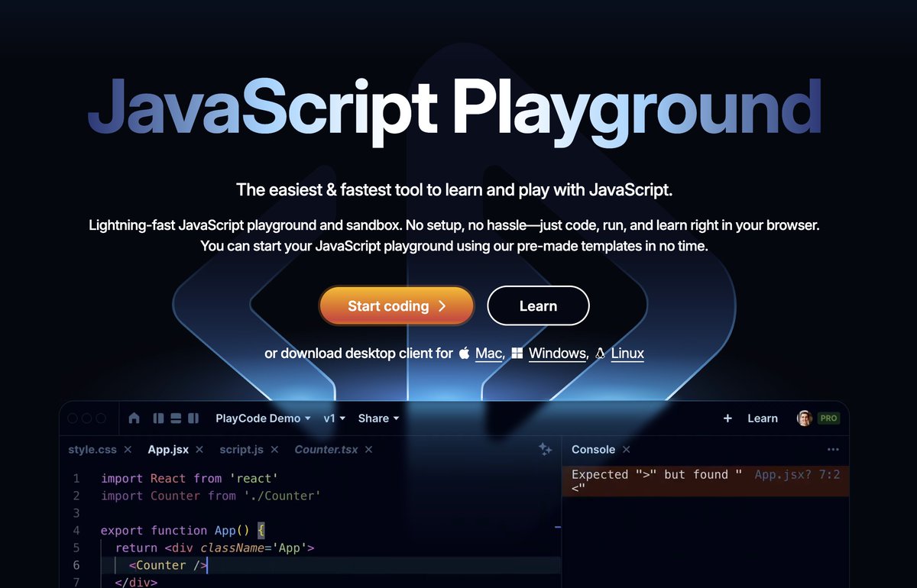Switch to the App.jsx tab
Screen dimensions: 917x588
[168, 450]
